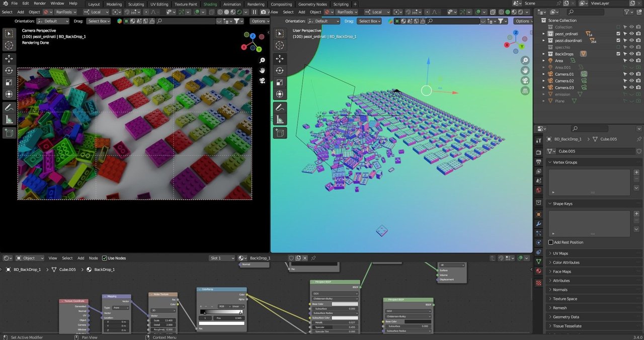Uncheck BackDrops collection view layer checkbox
Image resolution: width=644 pixels, height=340 pixels.
[618, 54]
